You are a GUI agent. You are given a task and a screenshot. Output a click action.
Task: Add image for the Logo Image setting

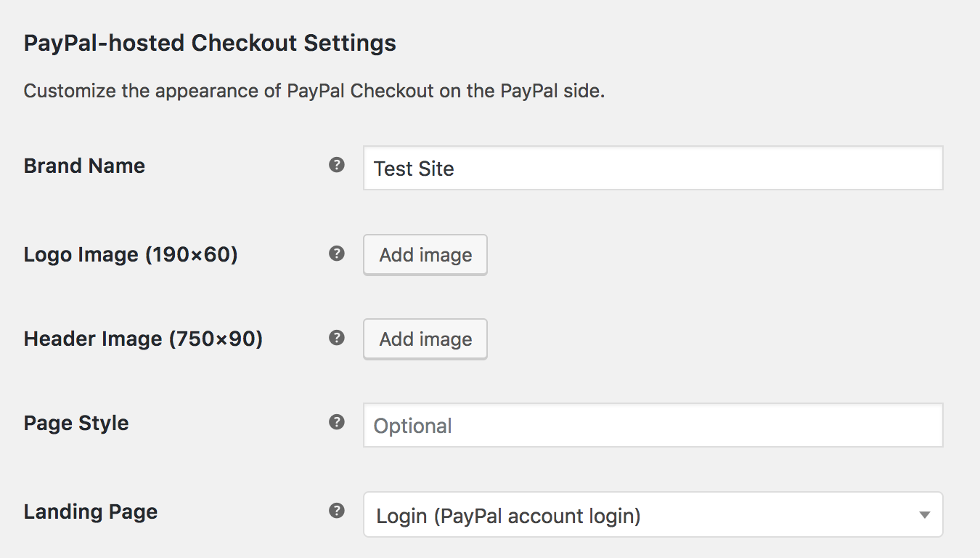[x=425, y=254]
